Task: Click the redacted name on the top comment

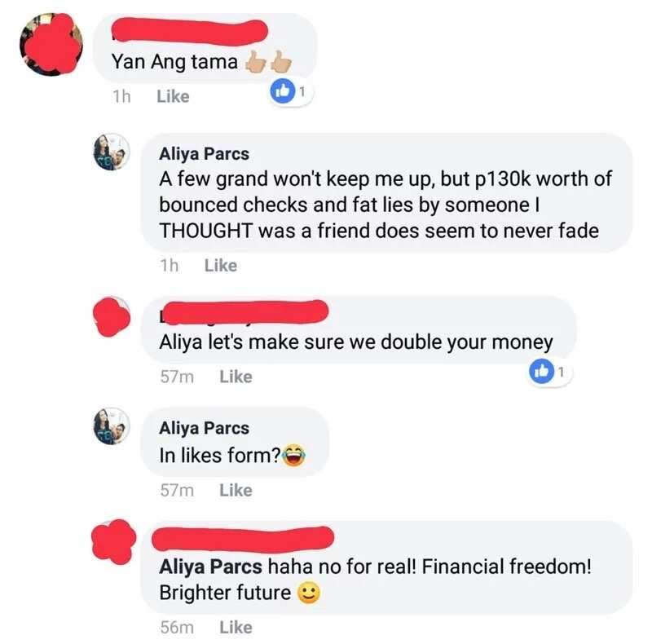Action: point(190,32)
